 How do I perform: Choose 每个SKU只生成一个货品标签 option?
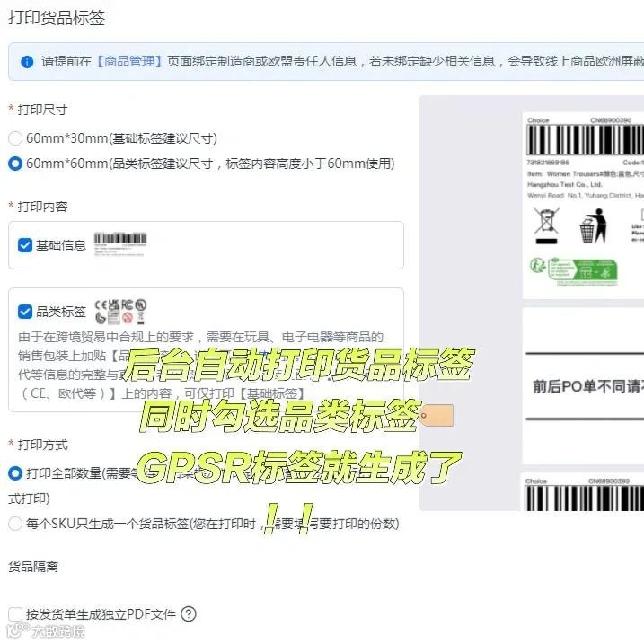tap(15, 524)
